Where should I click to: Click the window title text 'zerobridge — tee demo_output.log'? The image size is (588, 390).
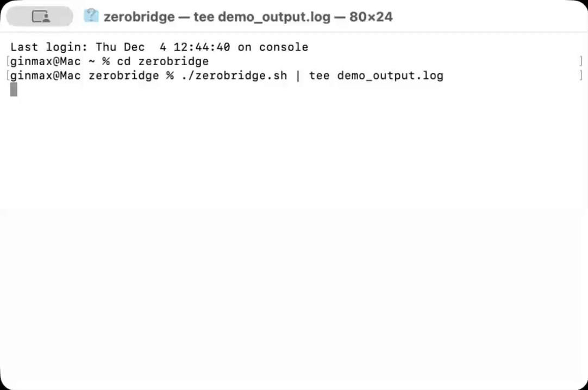pyautogui.click(x=217, y=17)
